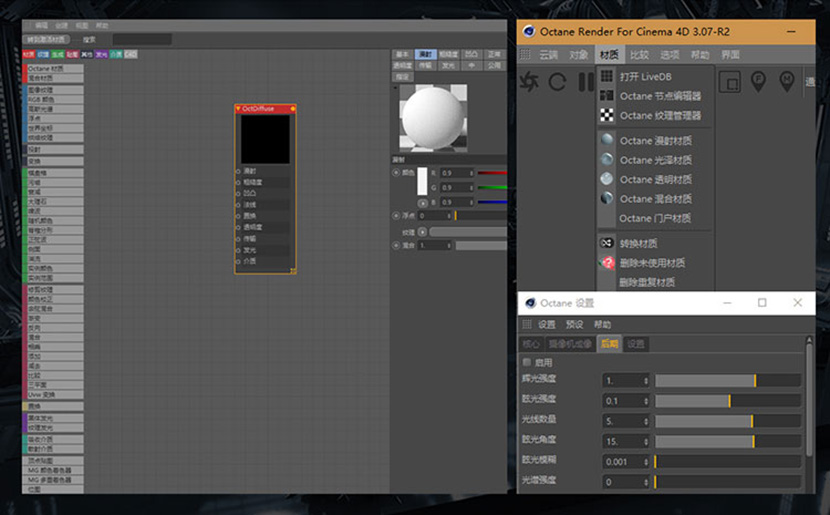Click the OctDiffuse node orange output dot

coord(293,109)
